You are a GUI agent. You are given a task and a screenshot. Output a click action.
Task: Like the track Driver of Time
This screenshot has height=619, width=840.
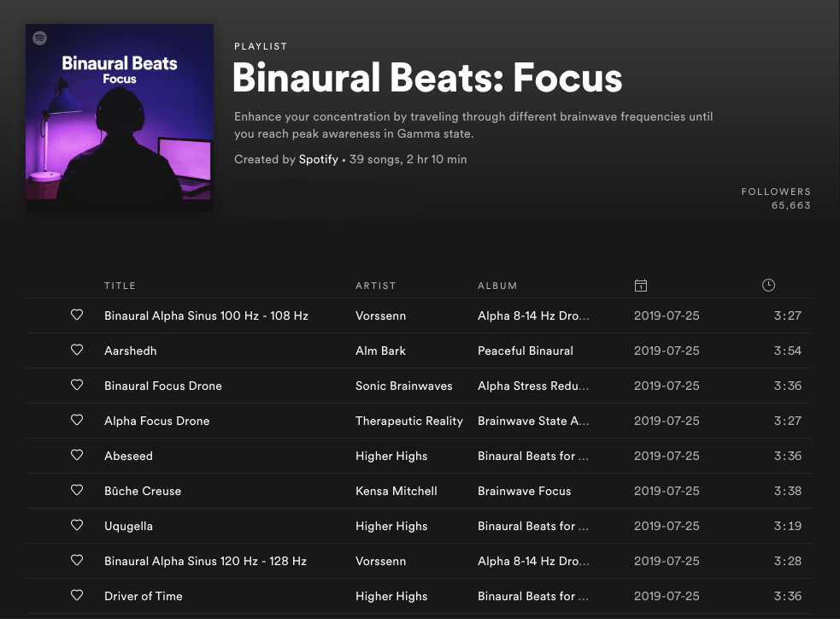[x=77, y=595]
